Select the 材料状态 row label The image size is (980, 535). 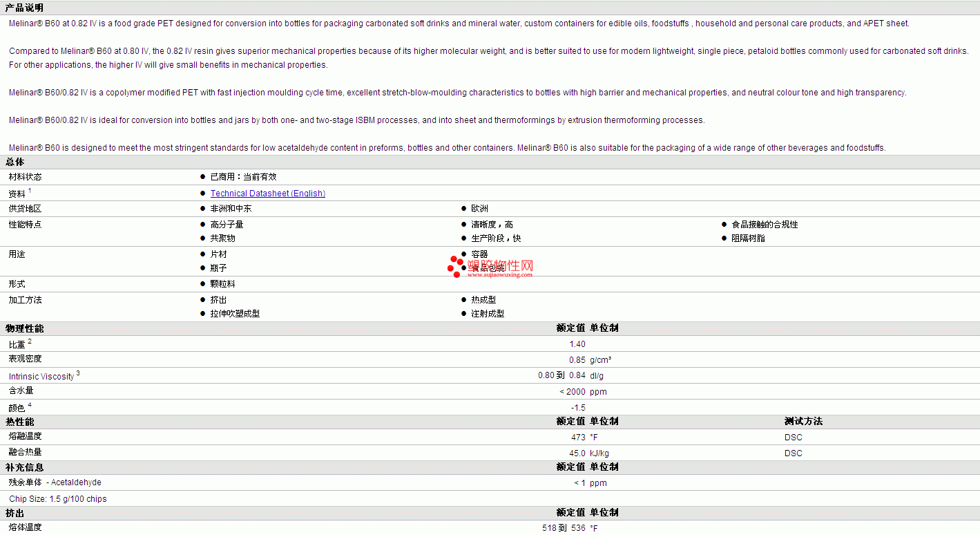25,177
